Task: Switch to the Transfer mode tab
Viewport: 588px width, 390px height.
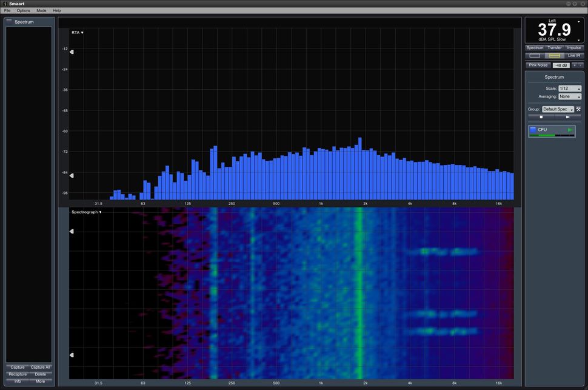Action: [554, 48]
